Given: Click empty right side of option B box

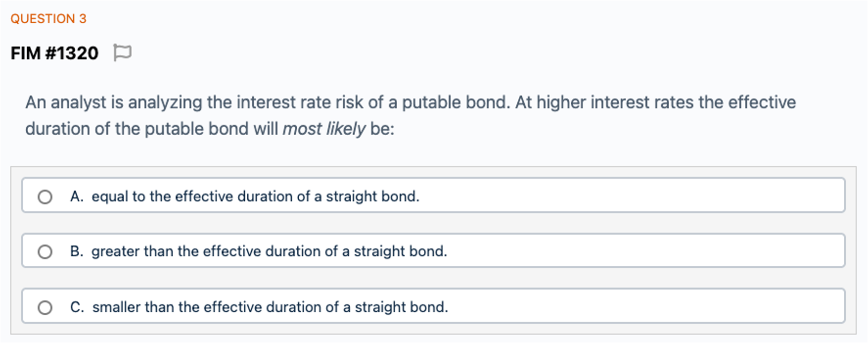Looking at the screenshot, I should tap(656, 251).
